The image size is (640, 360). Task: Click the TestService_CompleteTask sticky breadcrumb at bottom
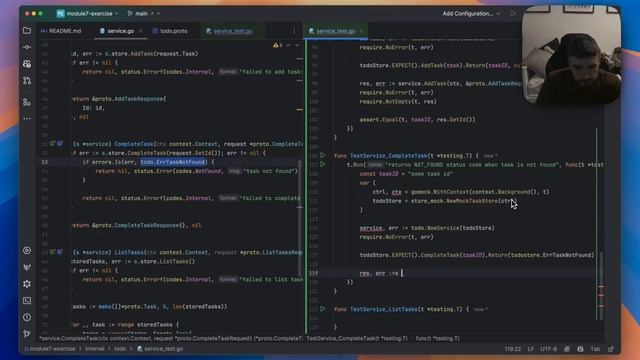(x=357, y=338)
